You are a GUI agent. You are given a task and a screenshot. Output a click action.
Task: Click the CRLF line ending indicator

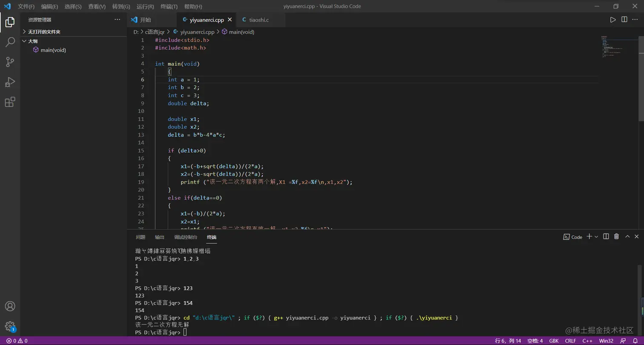570,341
